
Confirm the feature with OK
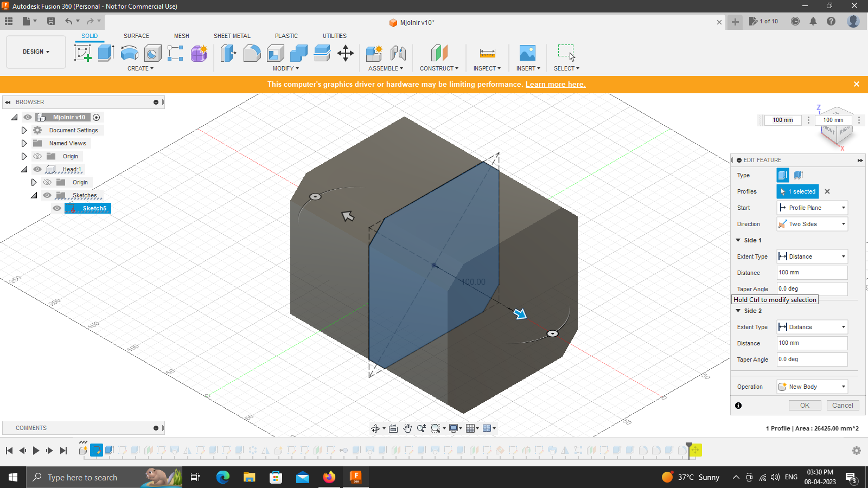[805, 405]
